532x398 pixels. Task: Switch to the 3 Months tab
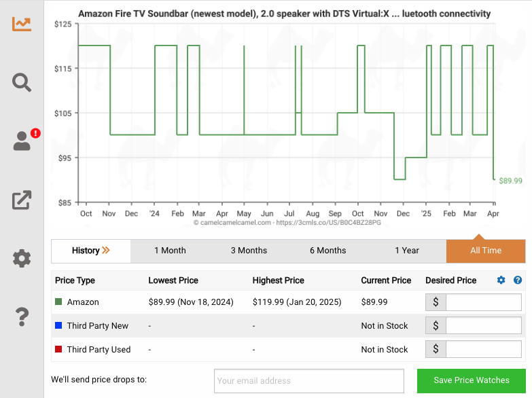[249, 251]
